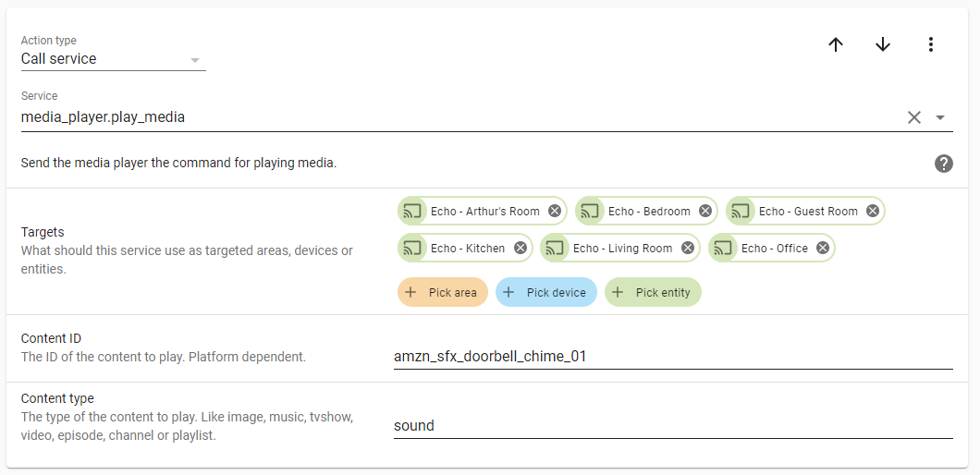Screen dimensions: 980x475
Task: Remove Echo - Arthur's Room target
Action: click(x=555, y=211)
